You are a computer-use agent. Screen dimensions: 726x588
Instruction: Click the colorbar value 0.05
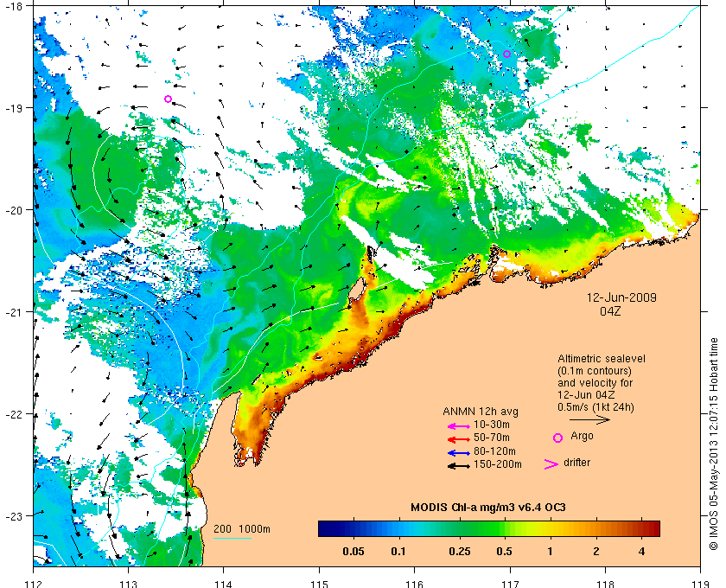[x=353, y=552]
